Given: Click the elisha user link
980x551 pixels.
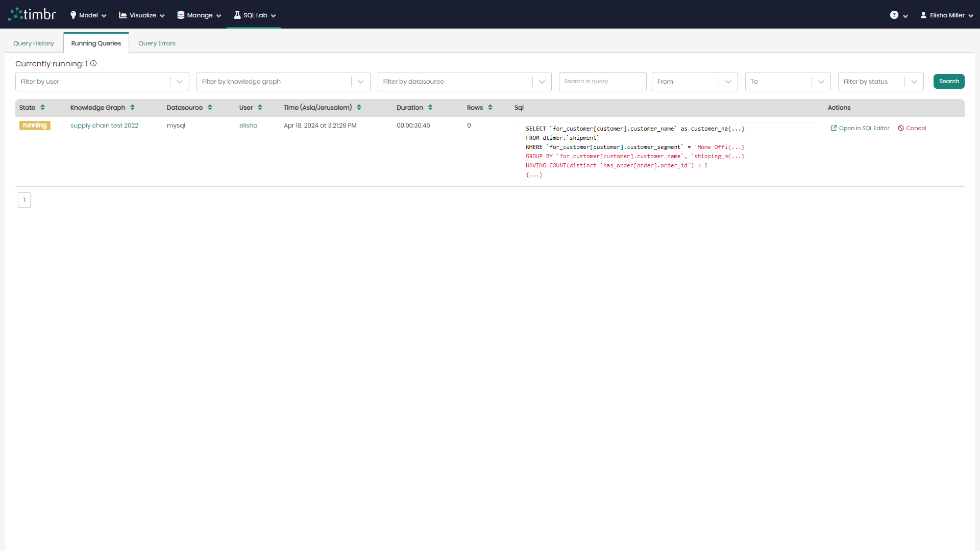Looking at the screenshot, I should 248,125.
